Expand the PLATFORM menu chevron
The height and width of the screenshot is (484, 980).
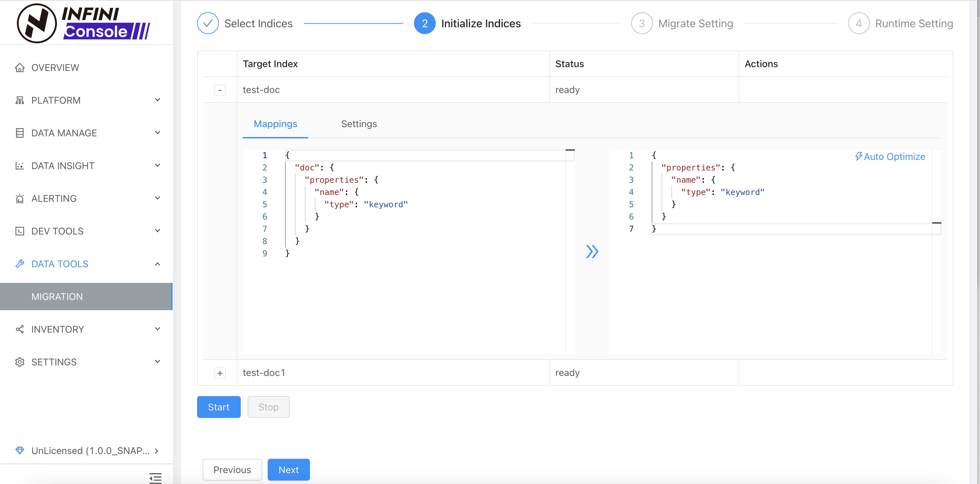coord(158,100)
